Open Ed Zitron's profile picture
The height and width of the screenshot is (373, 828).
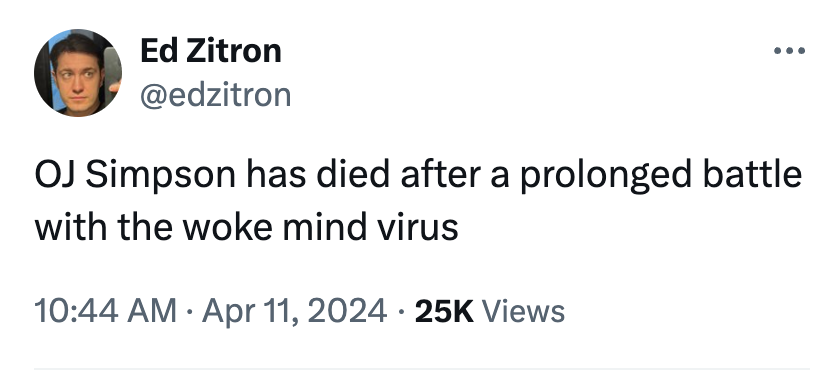tap(78, 73)
